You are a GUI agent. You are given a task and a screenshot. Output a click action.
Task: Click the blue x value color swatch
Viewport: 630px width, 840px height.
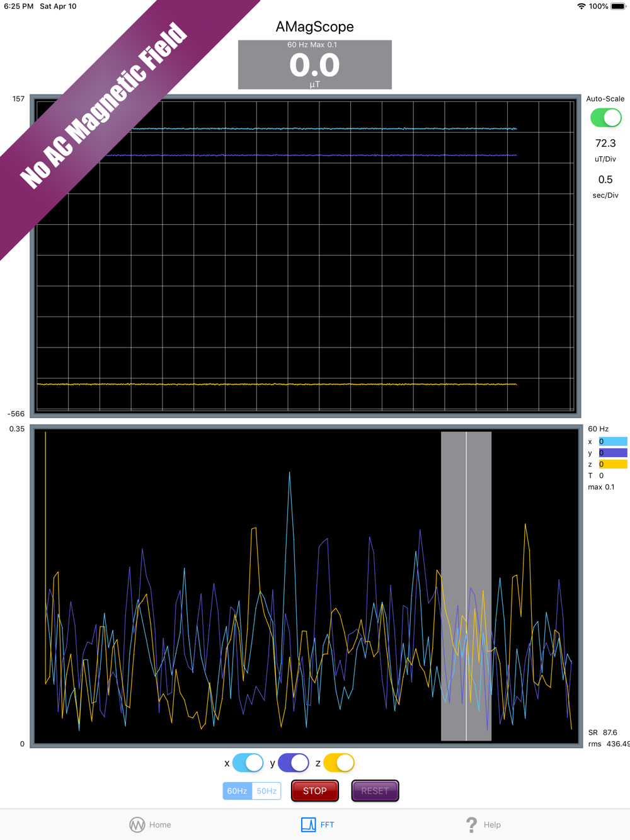point(612,441)
